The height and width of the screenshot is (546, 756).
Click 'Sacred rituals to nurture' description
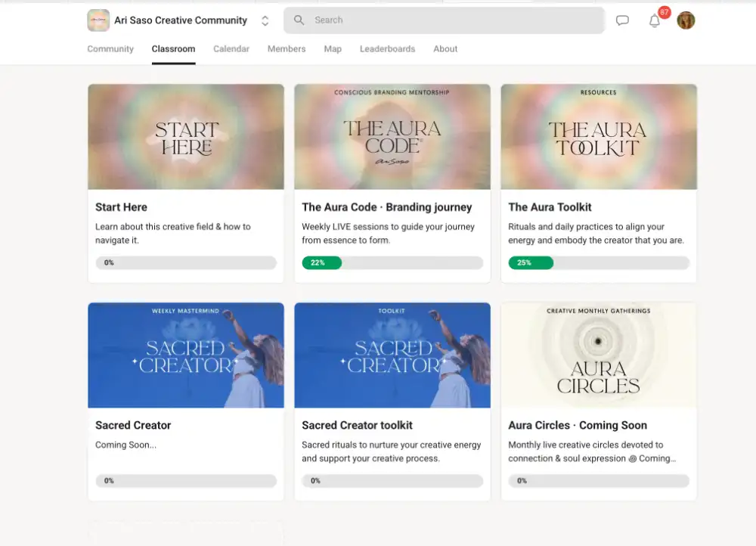[x=392, y=451]
